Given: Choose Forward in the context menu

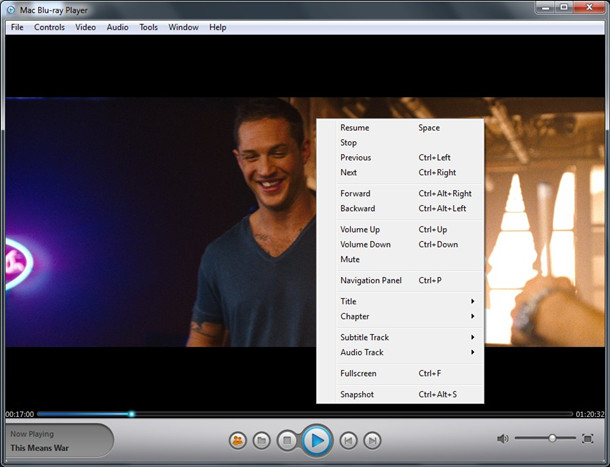Looking at the screenshot, I should tap(400, 193).
